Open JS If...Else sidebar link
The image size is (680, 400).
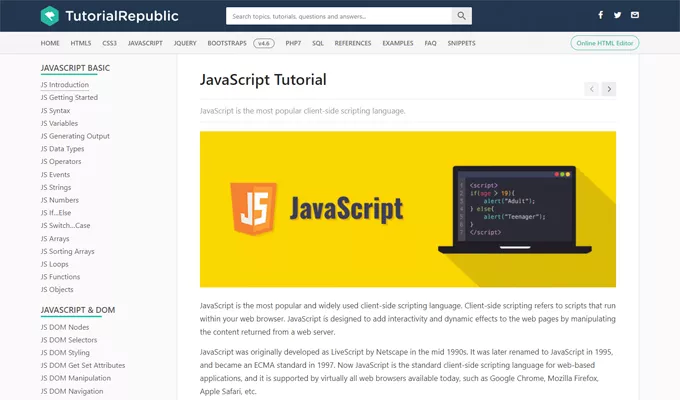coord(56,213)
